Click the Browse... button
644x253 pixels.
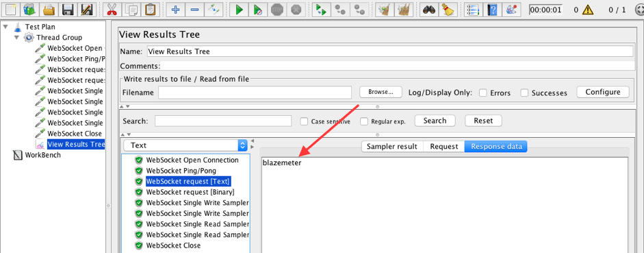pyautogui.click(x=381, y=92)
